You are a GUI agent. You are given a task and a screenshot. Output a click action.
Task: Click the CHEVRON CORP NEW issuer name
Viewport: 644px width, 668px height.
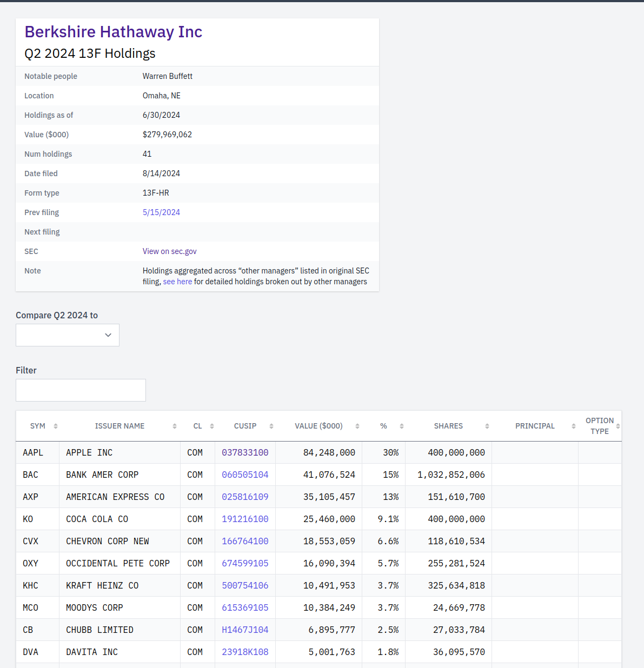tap(108, 542)
